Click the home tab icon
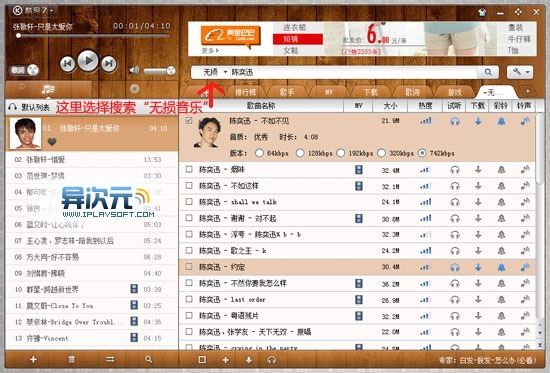The image size is (550, 373). tap(205, 93)
